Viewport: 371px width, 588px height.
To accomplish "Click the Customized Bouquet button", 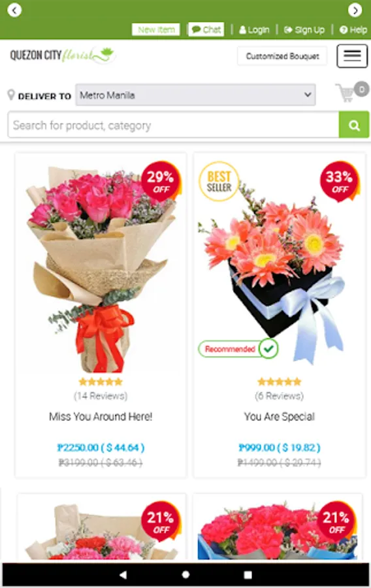I will (282, 56).
